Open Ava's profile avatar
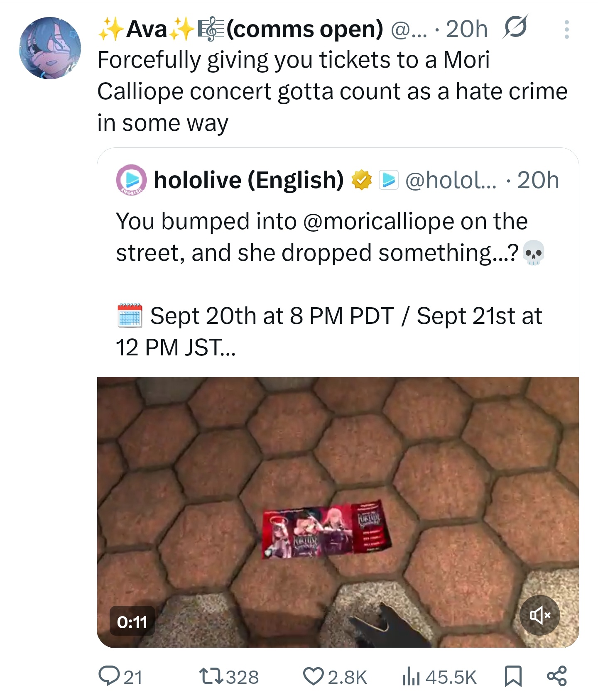 pos(50,48)
